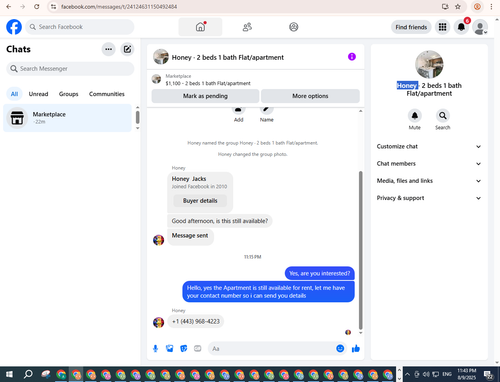This screenshot has height=382, width=500.
Task: Focus the Search Messenger field
Action: click(70, 69)
